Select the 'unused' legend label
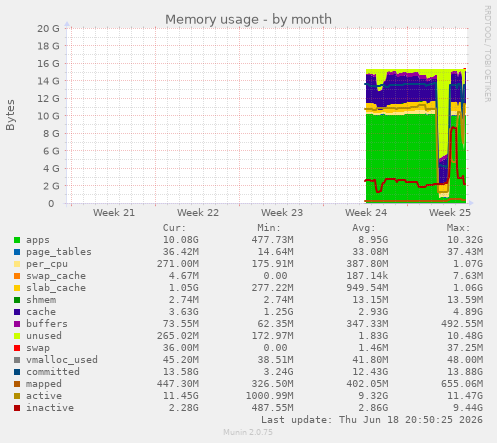Screen dimensions: 497x443 click(x=44, y=336)
